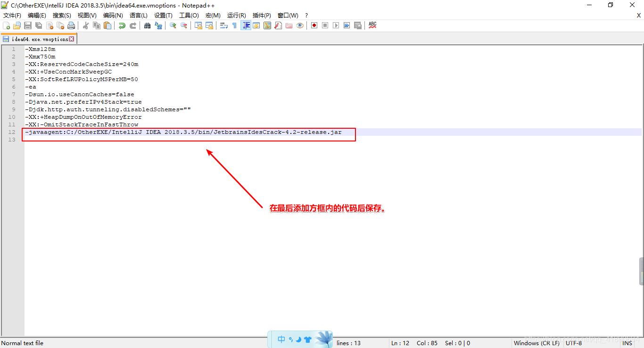Click the Open file toolbar icon

coord(17,25)
